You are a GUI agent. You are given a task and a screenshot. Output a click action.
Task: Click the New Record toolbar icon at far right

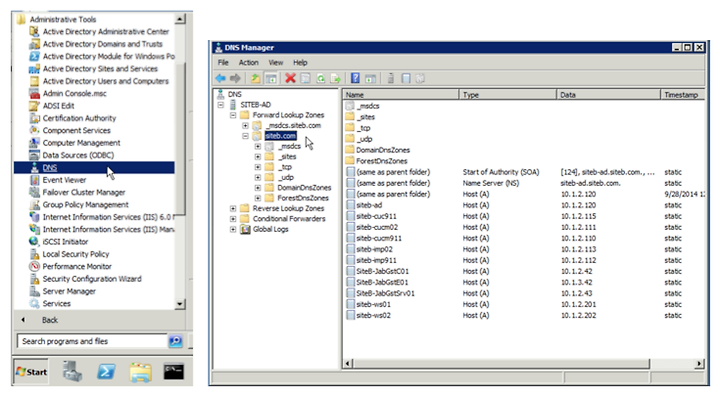pyautogui.click(x=420, y=78)
